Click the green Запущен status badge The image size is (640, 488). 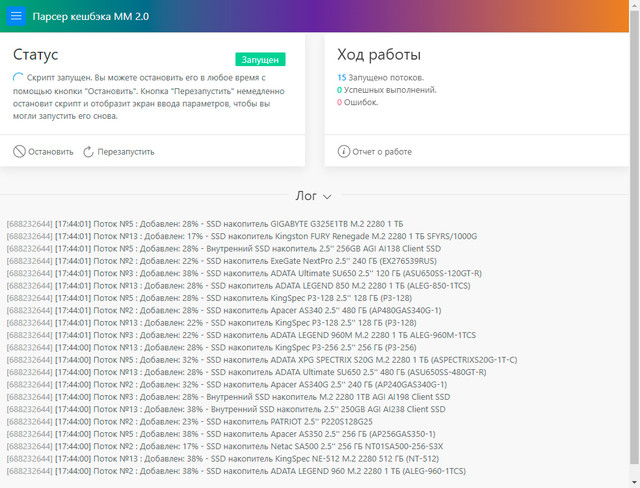click(260, 60)
